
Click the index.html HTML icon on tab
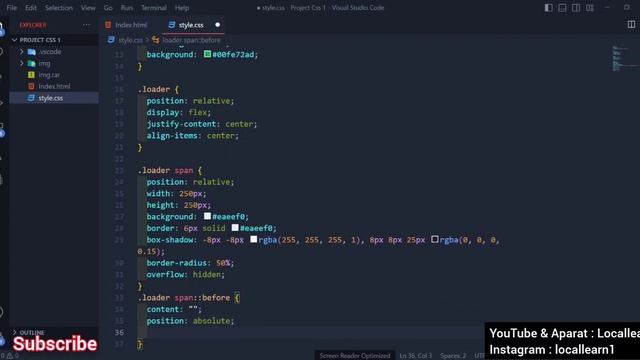coord(108,25)
